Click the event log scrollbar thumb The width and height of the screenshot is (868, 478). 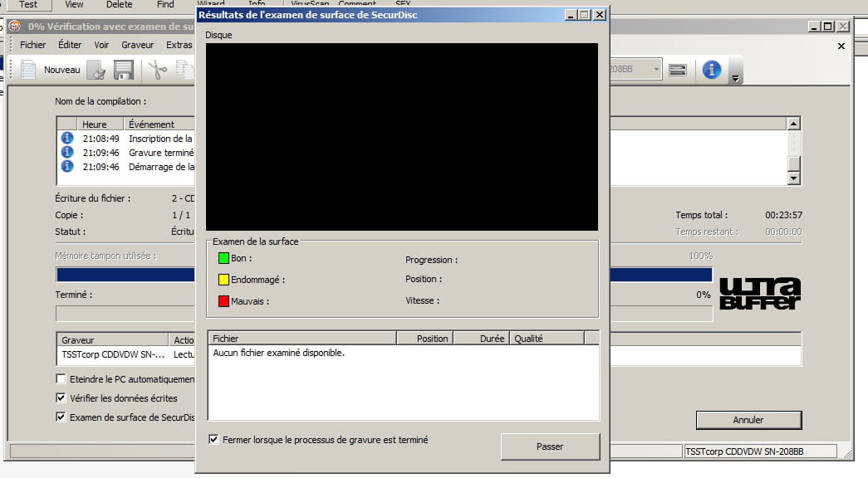tap(794, 163)
